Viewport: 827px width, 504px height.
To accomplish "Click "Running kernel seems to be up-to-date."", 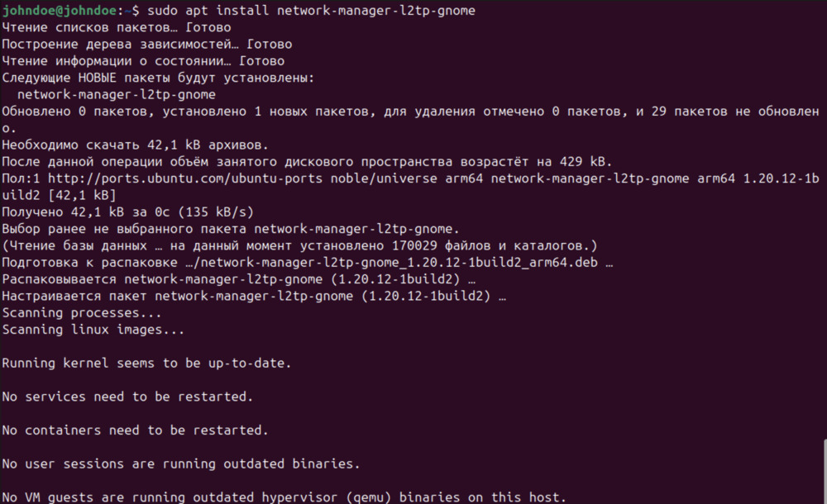I will 146,364.
